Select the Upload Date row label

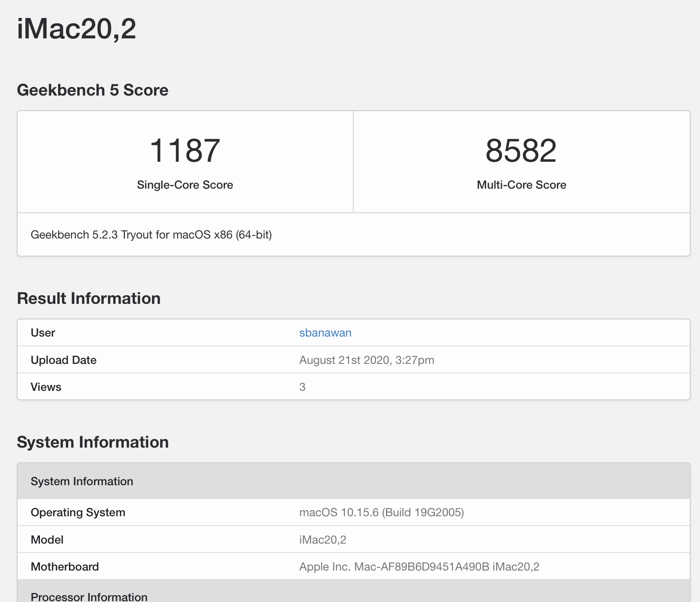click(64, 360)
